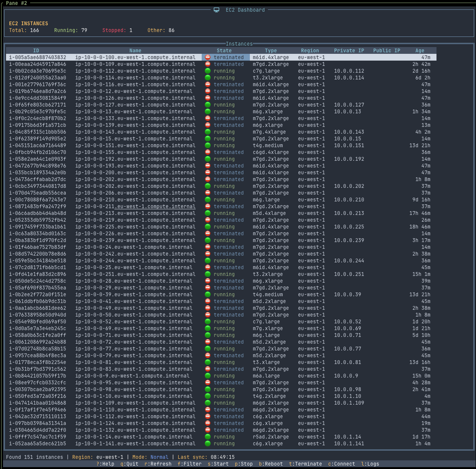Screen dimensions: 476x469
Task: Click the terminated icon next to ip-10-0-1-112
Action: (208, 416)
